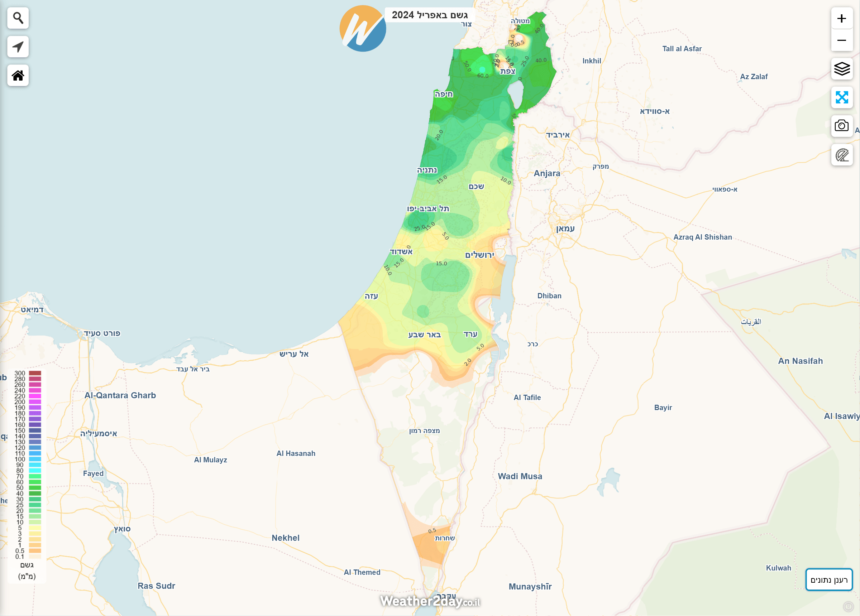Viewport: 860px width, 616px height.
Task: Toggle the crossed-out overlay icon
Action: 842,155
